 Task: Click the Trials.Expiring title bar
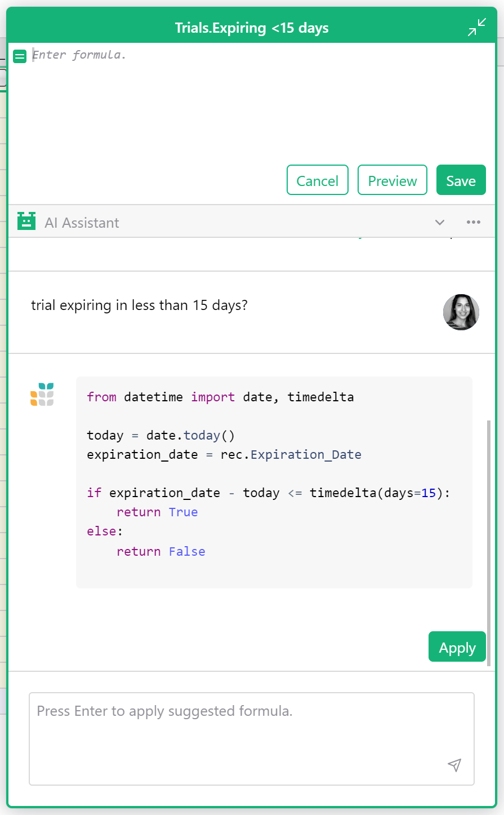(x=252, y=27)
